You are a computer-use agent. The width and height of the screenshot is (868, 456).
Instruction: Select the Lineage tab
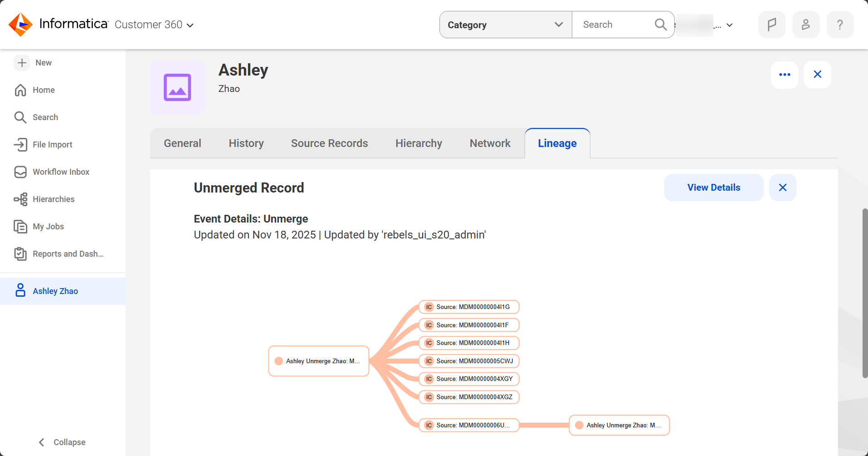[557, 143]
